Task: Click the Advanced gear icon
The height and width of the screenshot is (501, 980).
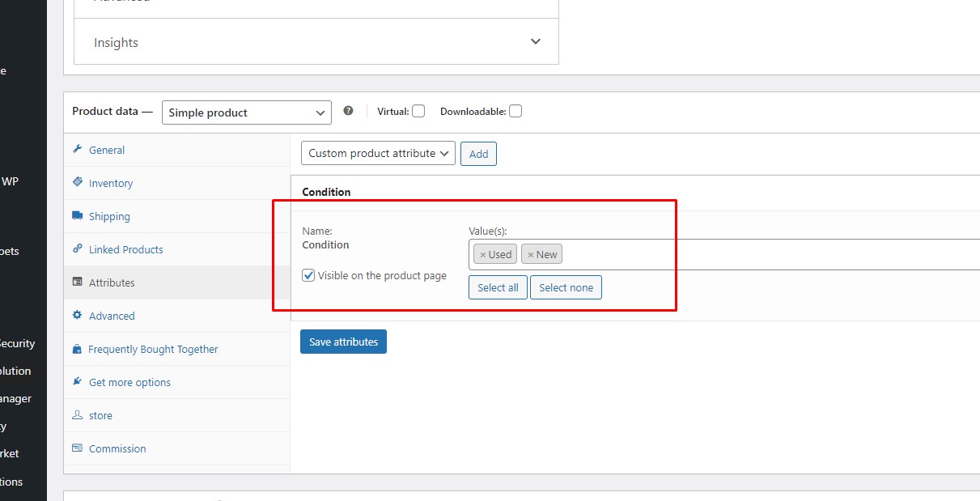Action: pyautogui.click(x=78, y=316)
